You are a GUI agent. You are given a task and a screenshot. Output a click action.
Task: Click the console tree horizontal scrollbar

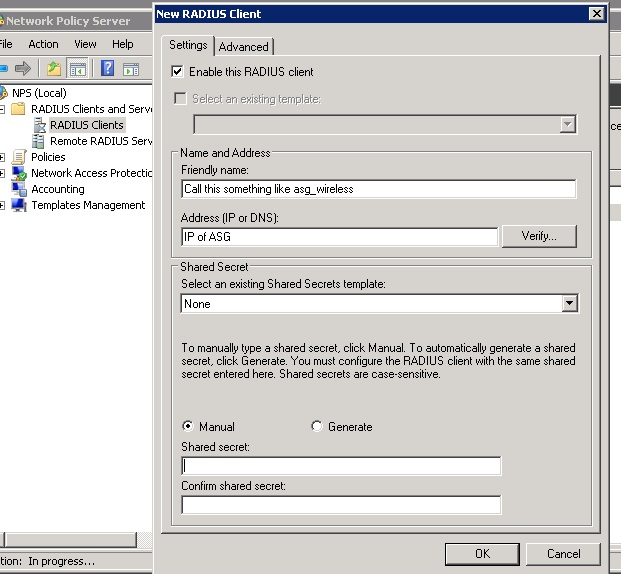point(71,539)
